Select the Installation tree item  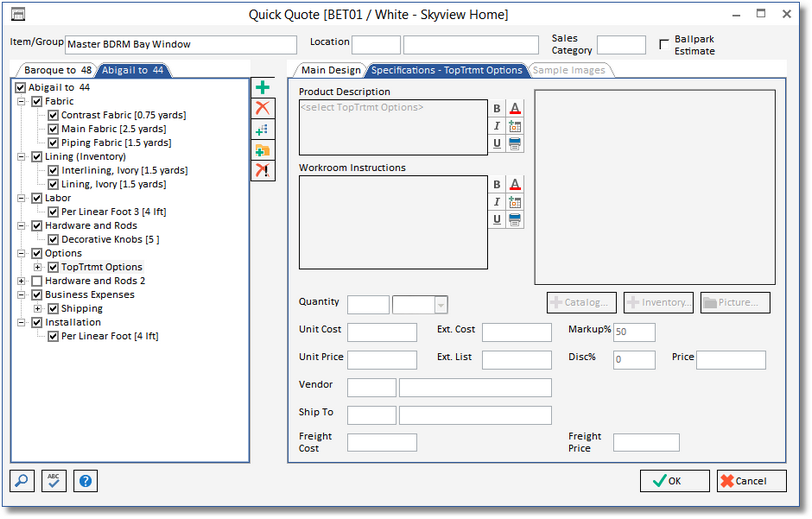click(x=73, y=322)
